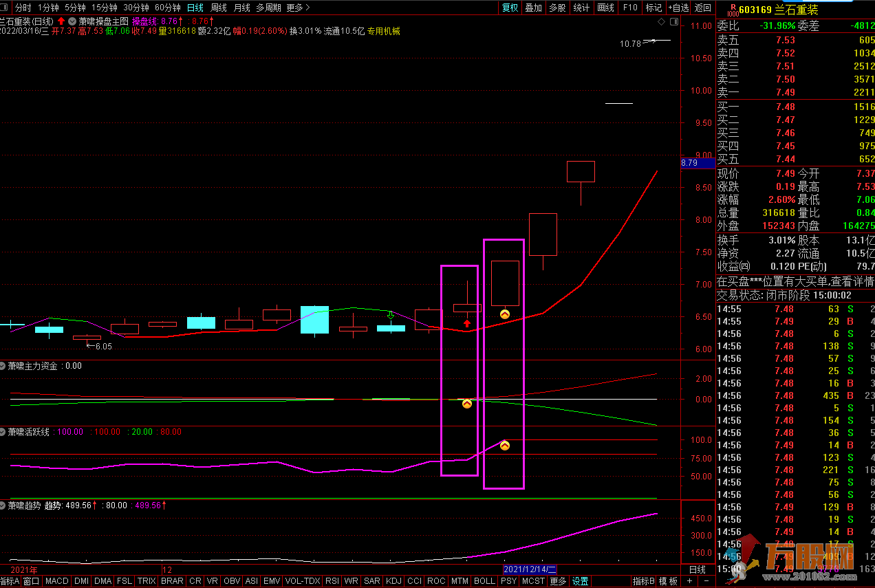The height and width of the screenshot is (588, 875).
Task: Switch indicator to OBV
Action: coord(232,581)
